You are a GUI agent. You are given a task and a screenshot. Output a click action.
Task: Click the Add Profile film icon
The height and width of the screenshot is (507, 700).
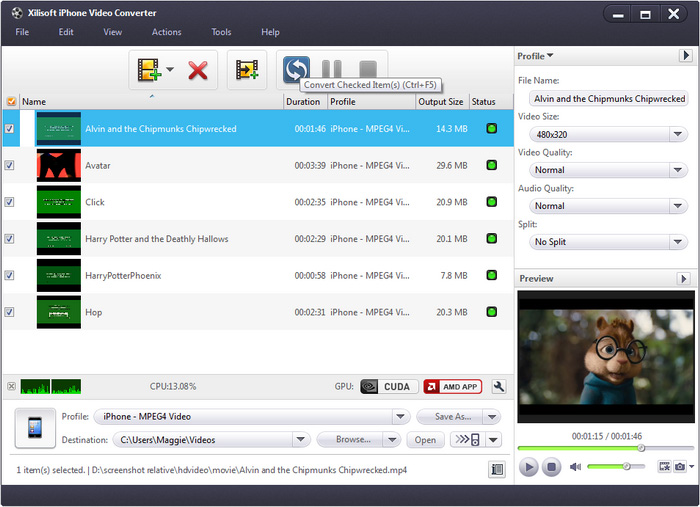coord(246,70)
